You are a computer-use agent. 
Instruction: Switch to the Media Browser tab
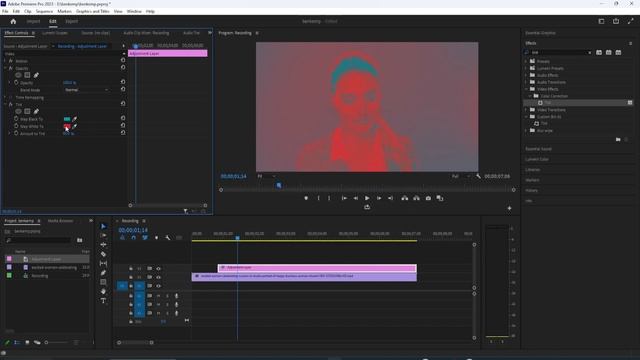point(60,221)
